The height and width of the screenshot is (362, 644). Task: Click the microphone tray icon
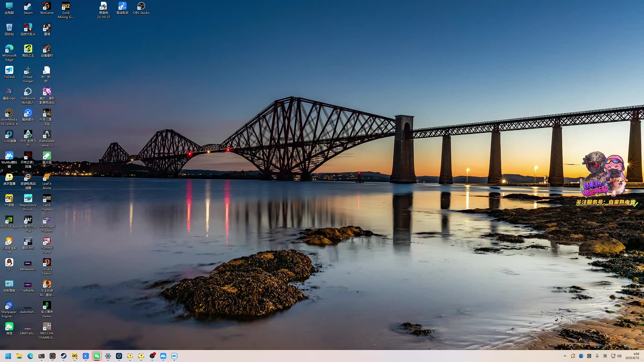tap(597, 356)
